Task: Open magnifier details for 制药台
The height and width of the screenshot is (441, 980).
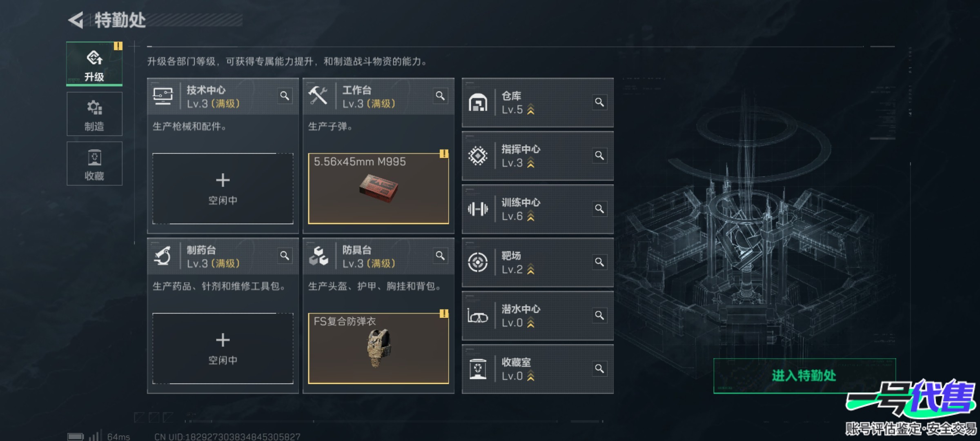Action: 285,256
